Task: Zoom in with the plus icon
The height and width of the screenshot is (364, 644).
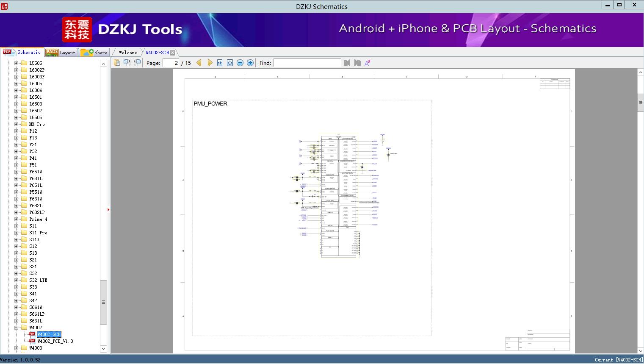Action: tap(250, 63)
